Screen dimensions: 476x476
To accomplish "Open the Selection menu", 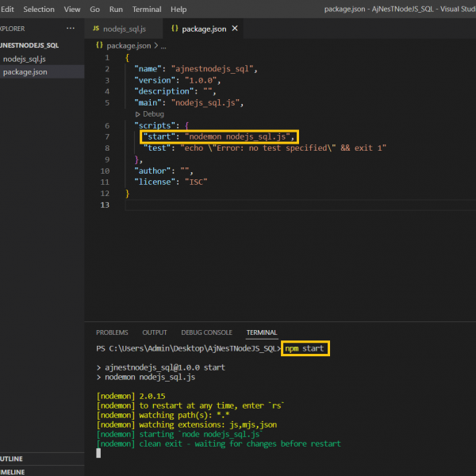I will pos(39,9).
